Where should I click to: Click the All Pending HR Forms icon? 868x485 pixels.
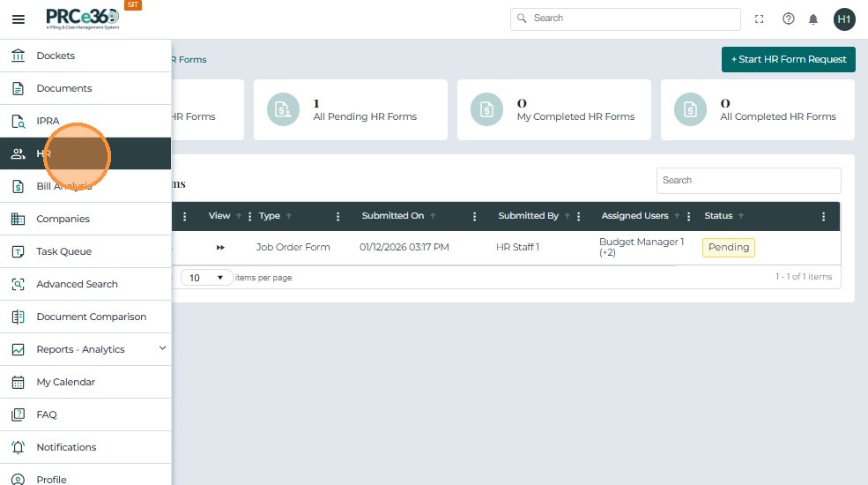[x=283, y=109]
